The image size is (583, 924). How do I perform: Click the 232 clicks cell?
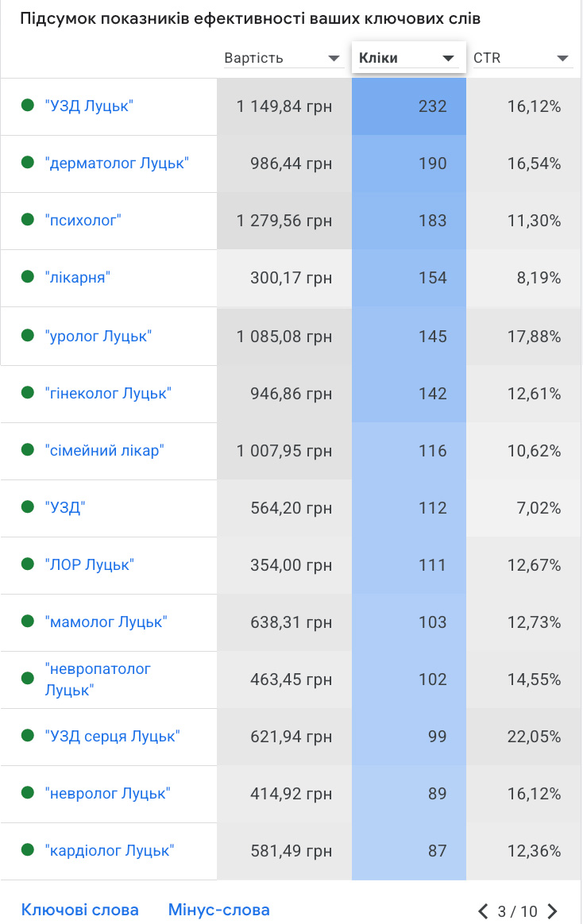[408, 106]
